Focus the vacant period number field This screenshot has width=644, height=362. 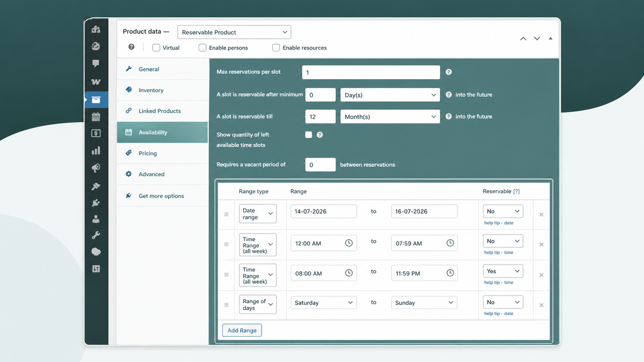(x=320, y=165)
